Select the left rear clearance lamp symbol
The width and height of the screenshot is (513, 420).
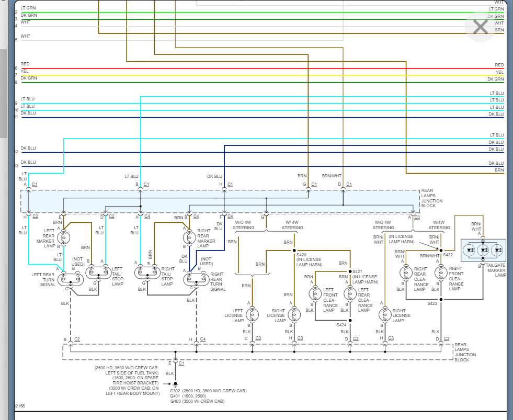[350, 293]
